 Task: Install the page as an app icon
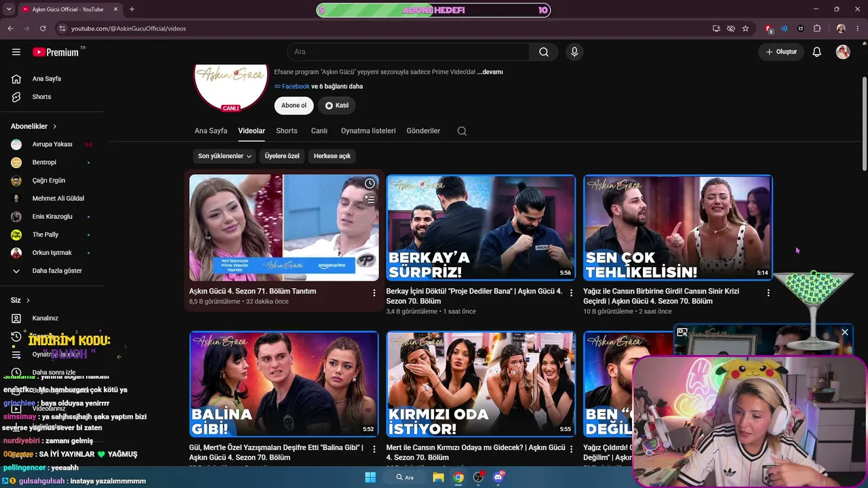[716, 28]
